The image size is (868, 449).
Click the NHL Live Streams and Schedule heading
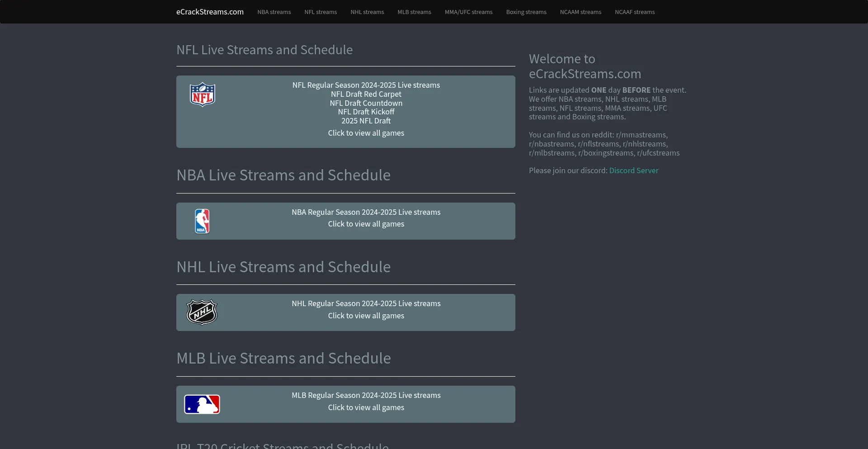click(283, 267)
